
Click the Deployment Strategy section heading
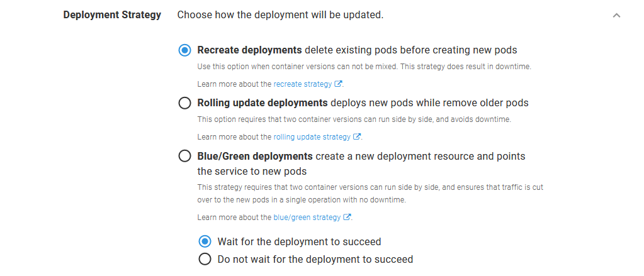(x=112, y=15)
